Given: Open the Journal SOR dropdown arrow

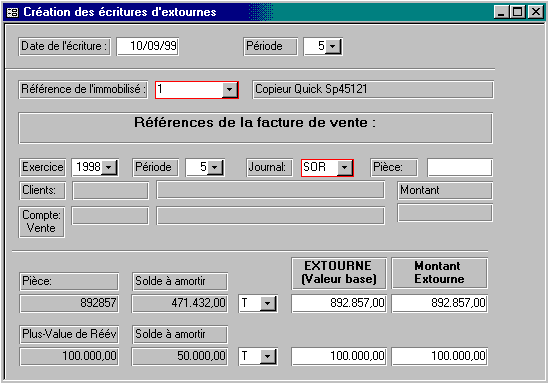Looking at the screenshot, I should (x=345, y=168).
